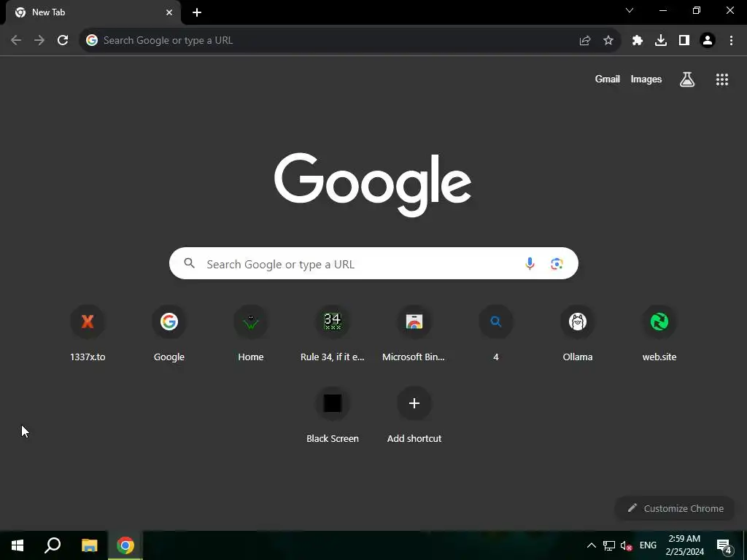747x560 pixels.
Task: Share this page icon in address bar
Action: [x=585, y=41]
